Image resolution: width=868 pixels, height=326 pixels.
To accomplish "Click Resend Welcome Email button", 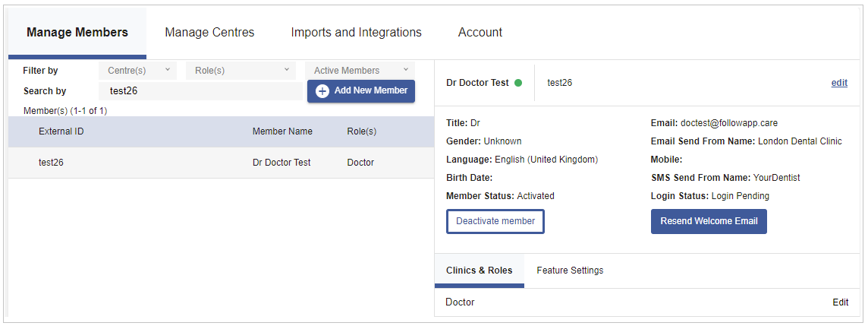I will coord(709,221).
